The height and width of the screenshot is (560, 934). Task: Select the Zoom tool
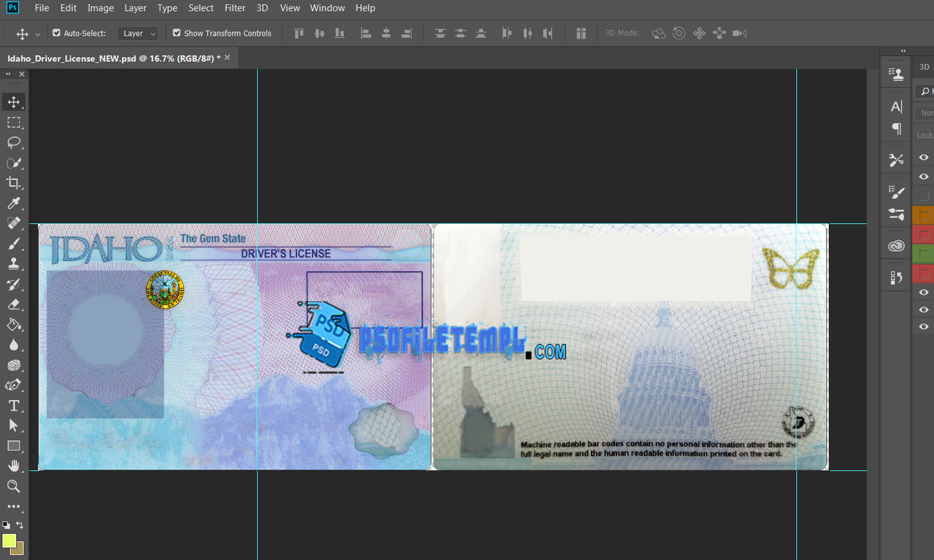pos(14,486)
